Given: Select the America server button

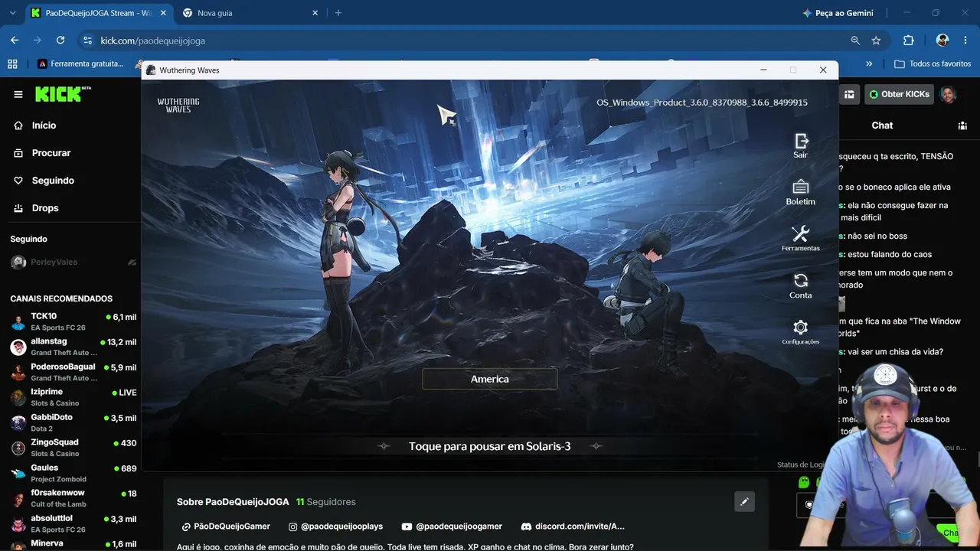Looking at the screenshot, I should 490,379.
